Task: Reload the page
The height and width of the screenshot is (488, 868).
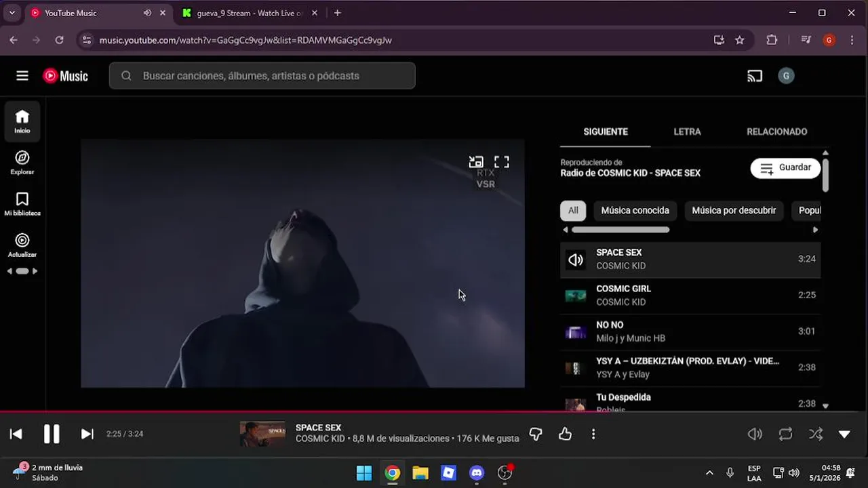Action: (x=59, y=40)
